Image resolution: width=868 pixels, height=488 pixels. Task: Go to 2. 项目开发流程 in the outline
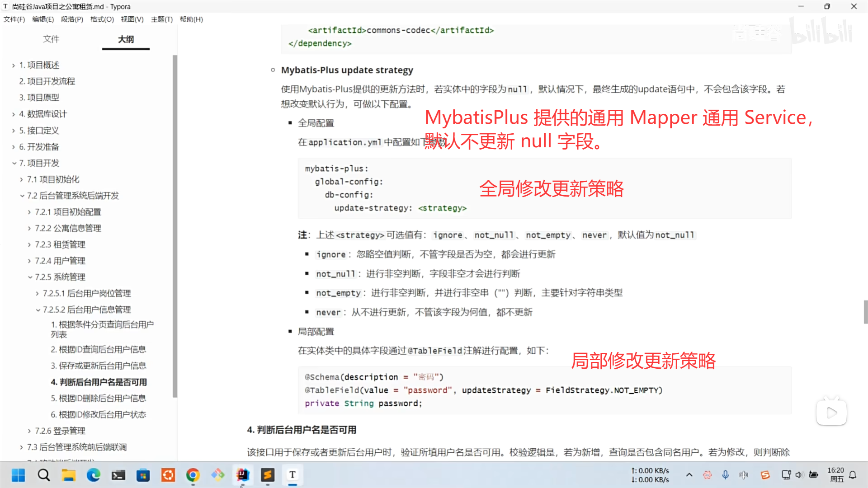coord(47,81)
